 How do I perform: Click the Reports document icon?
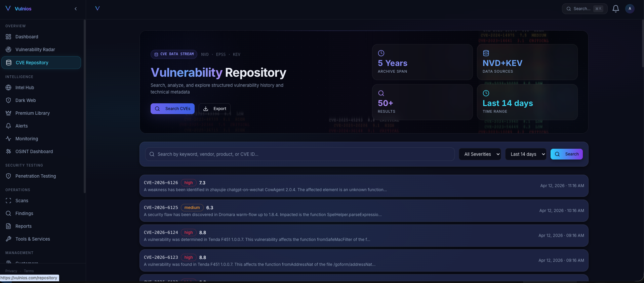[x=8, y=226]
